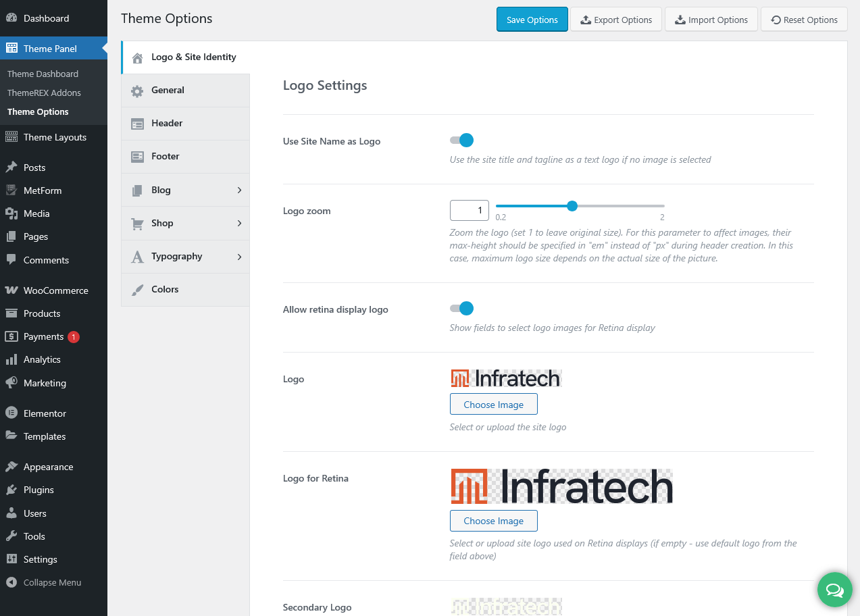The image size is (860, 616).
Task: Click the Plugins plug icon
Action: point(11,490)
